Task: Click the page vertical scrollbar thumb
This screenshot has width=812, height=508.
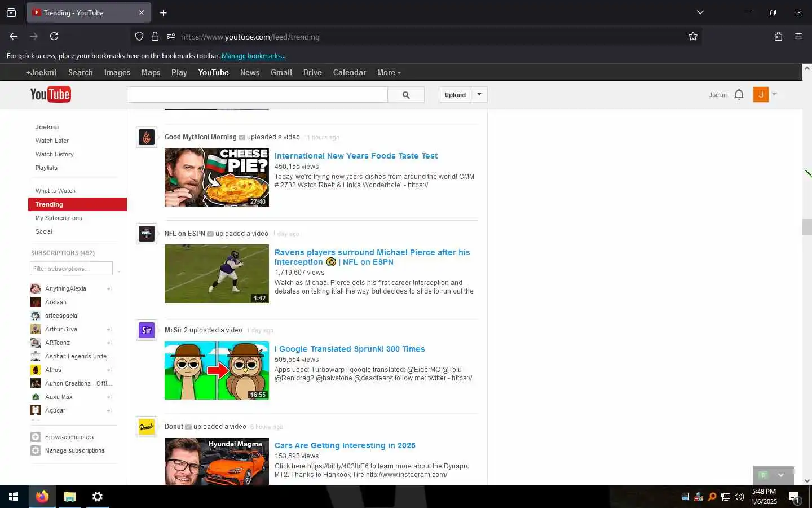Action: point(807,226)
